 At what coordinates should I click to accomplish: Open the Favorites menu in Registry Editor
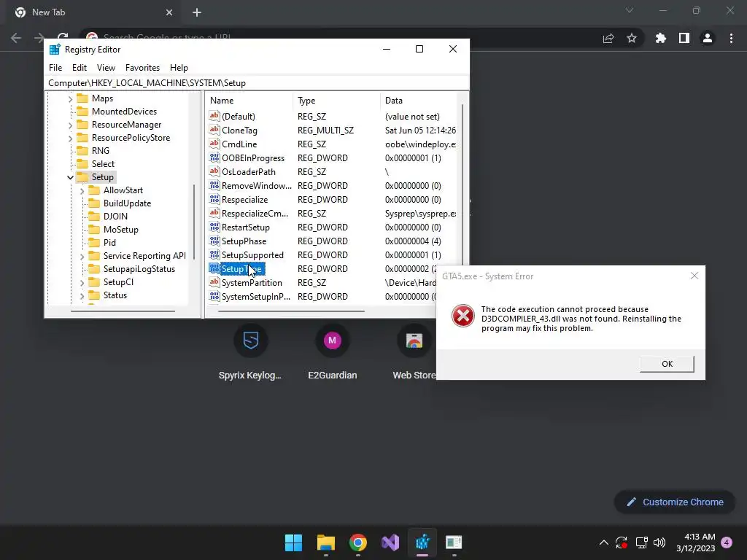pos(142,68)
